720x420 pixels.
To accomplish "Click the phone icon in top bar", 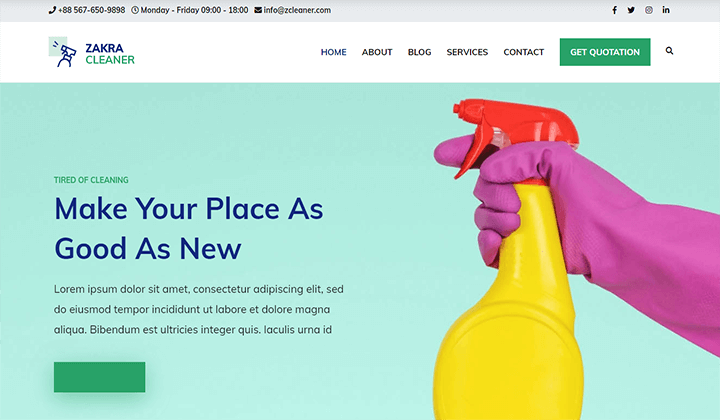I will point(52,10).
